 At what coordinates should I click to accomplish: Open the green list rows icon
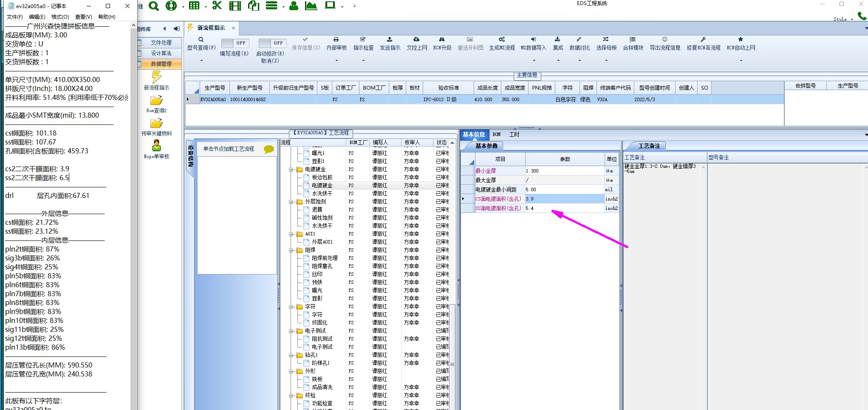point(271,6)
